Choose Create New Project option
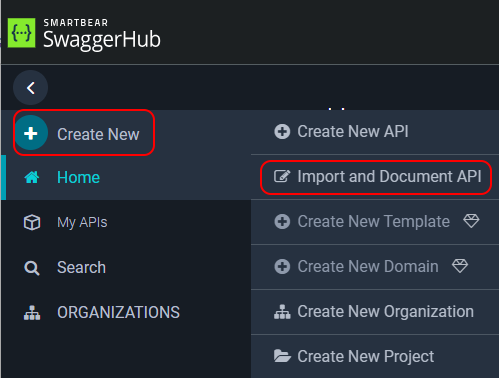Image resolution: width=499 pixels, height=378 pixels. (366, 356)
